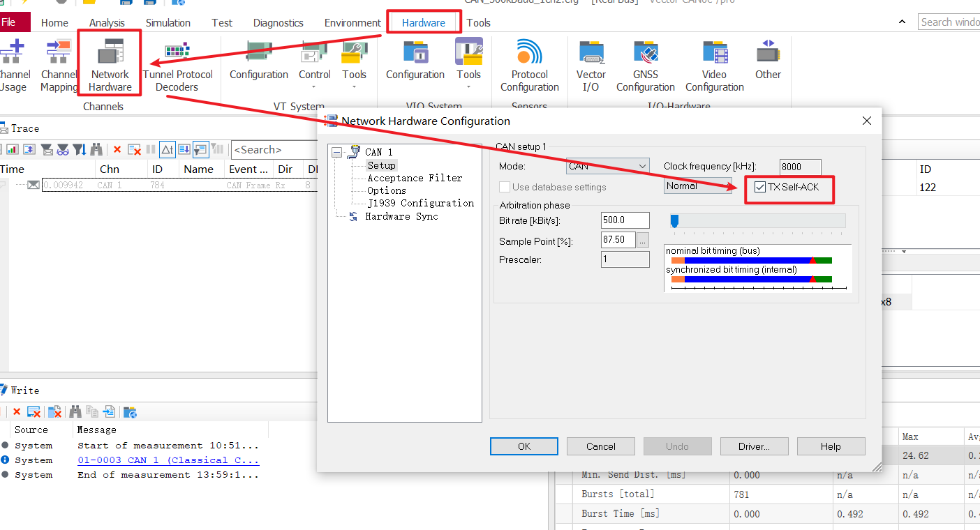980x530 pixels.
Task: Open Channel Mapping in the ribbon
Action: pyautogui.click(x=59, y=66)
